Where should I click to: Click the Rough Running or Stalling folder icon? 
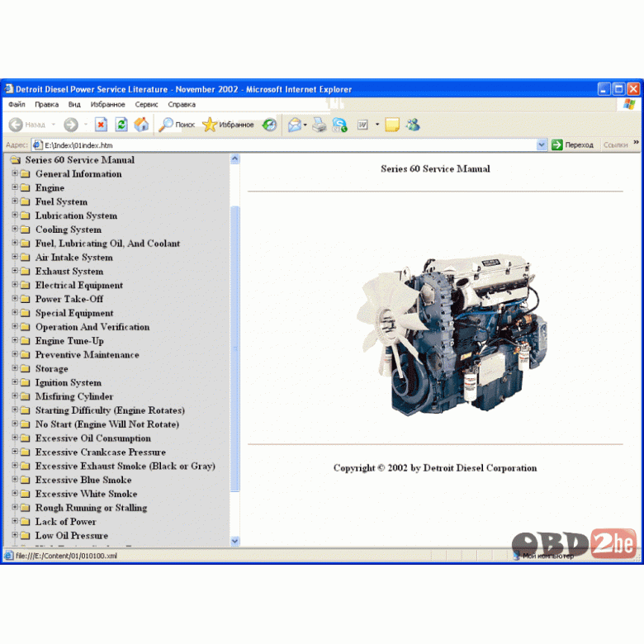click(26, 508)
